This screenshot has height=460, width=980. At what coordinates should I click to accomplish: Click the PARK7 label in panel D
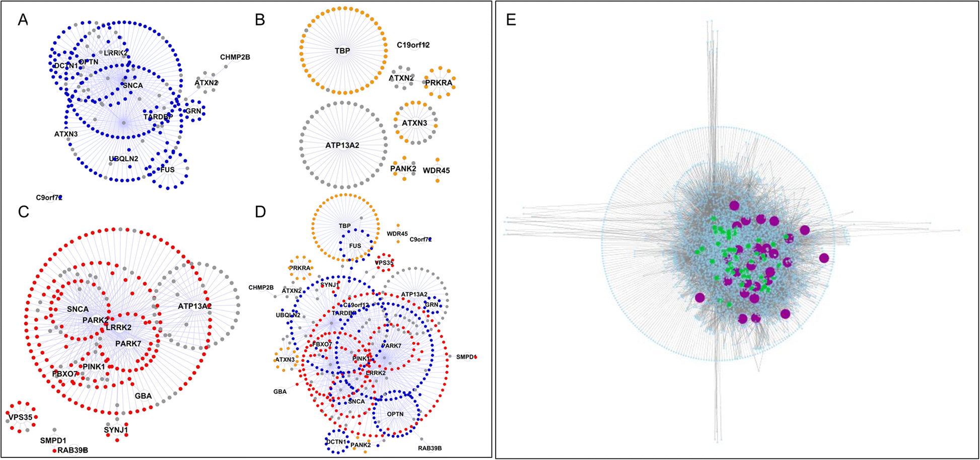pyautogui.click(x=391, y=346)
